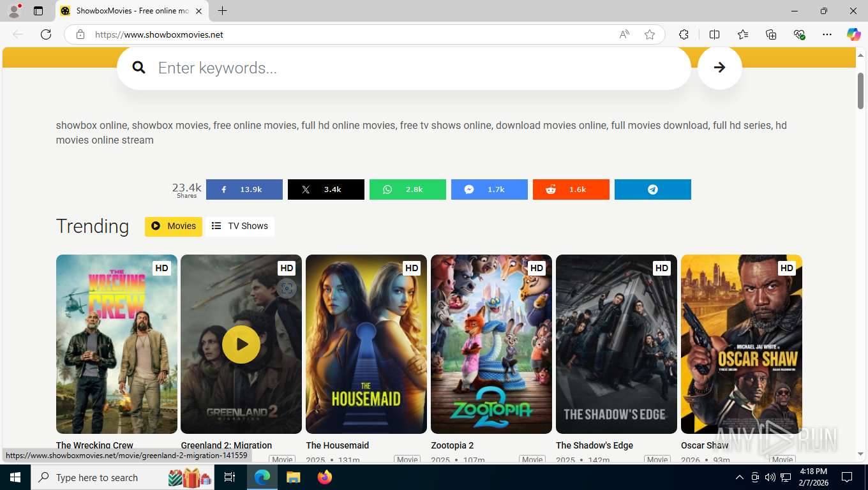Open Copilot sidebar
This screenshot has width=868, height=490.
[854, 34]
